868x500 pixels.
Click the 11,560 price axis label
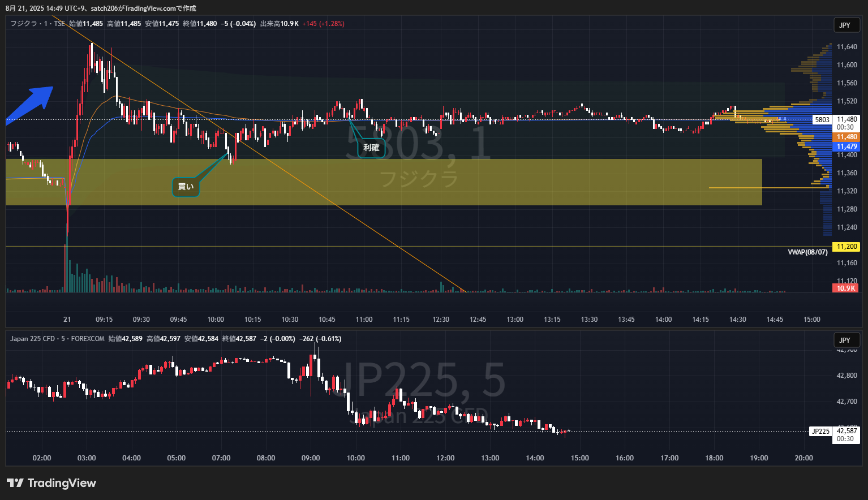[847, 83]
